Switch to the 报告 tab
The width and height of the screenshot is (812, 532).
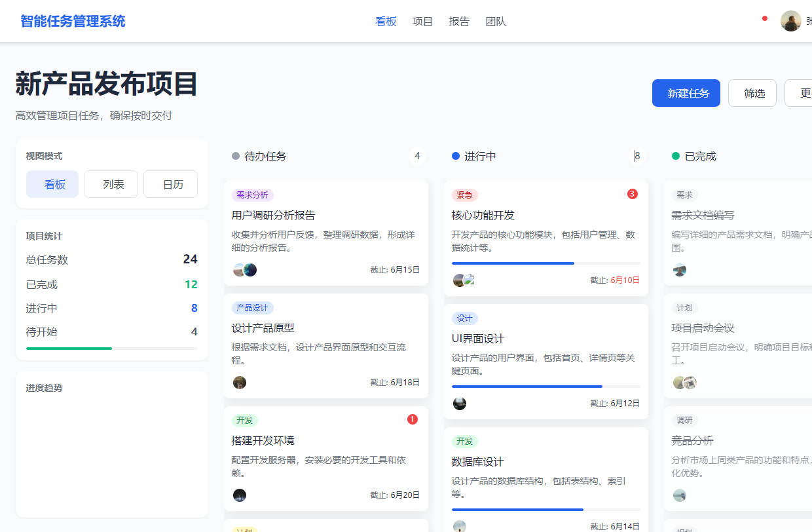[x=459, y=21]
